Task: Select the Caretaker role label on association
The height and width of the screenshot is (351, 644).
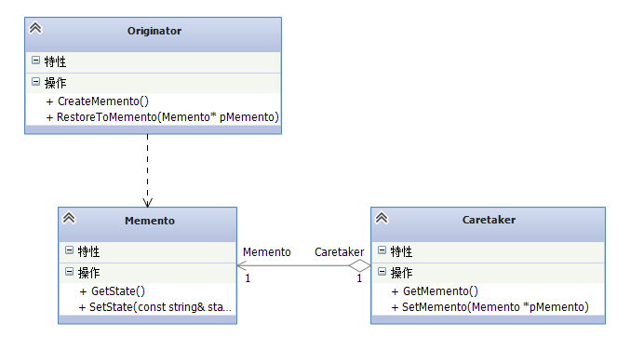Action: click(340, 252)
